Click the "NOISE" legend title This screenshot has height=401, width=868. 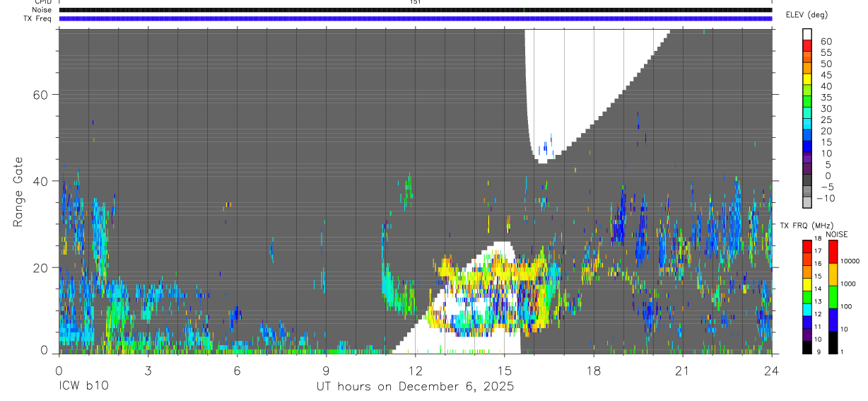[835, 234]
